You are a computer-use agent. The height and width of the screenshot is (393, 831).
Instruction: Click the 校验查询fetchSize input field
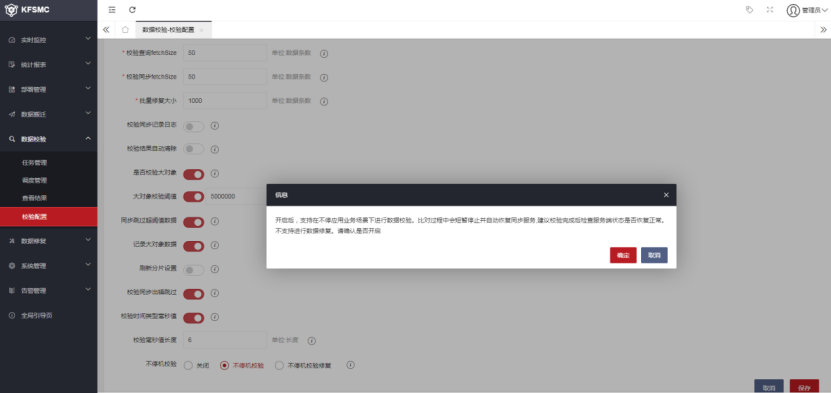tap(225, 53)
